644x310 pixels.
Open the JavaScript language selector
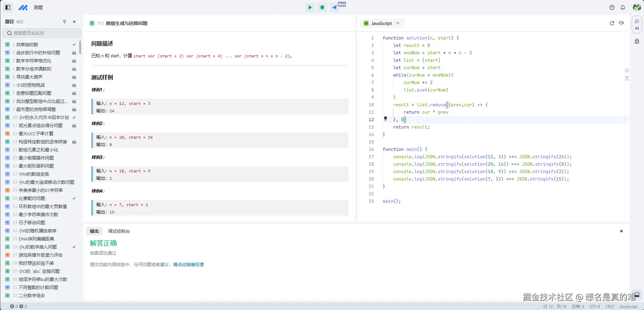tap(382, 23)
